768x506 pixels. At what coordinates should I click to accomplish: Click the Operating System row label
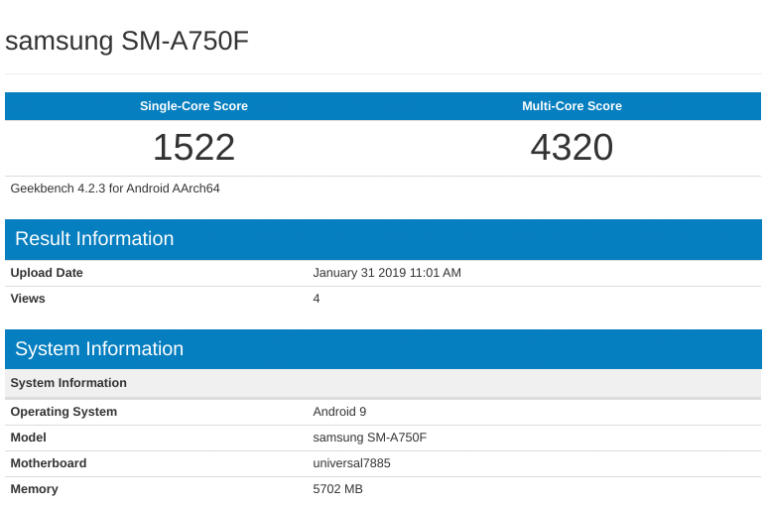point(64,412)
